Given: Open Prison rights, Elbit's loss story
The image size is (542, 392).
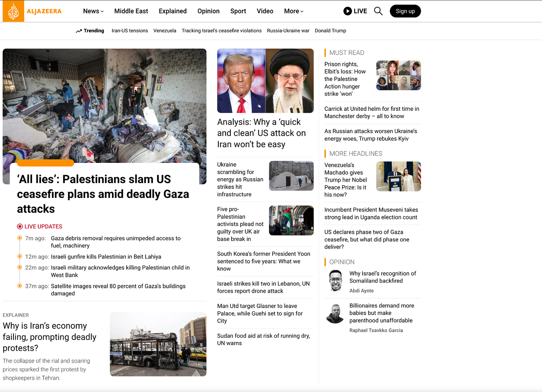Looking at the screenshot, I should (x=345, y=79).
